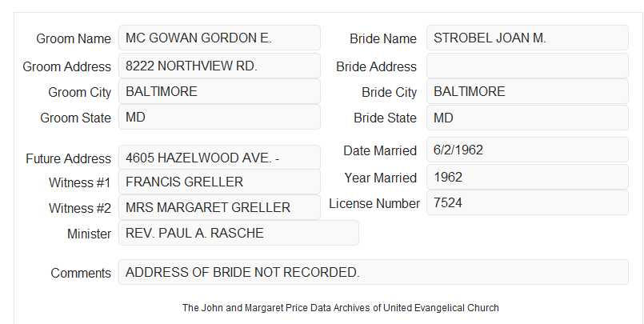Click the Price Data Archives footer text

click(x=341, y=307)
